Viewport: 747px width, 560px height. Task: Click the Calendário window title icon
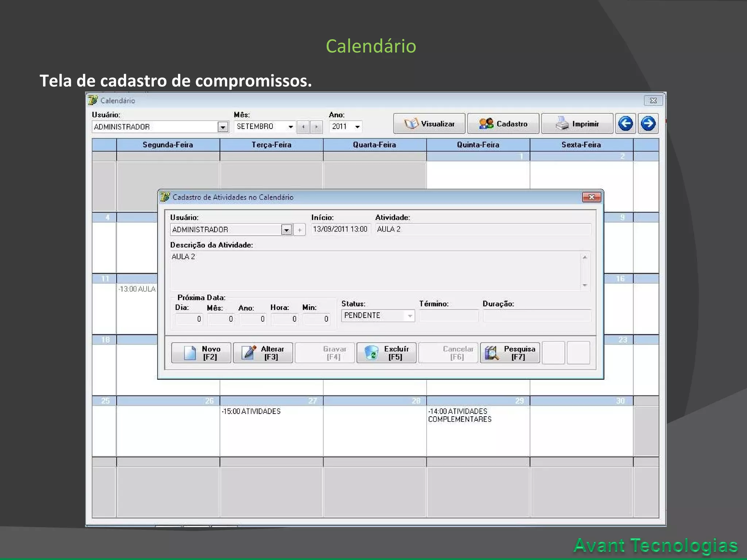93,100
